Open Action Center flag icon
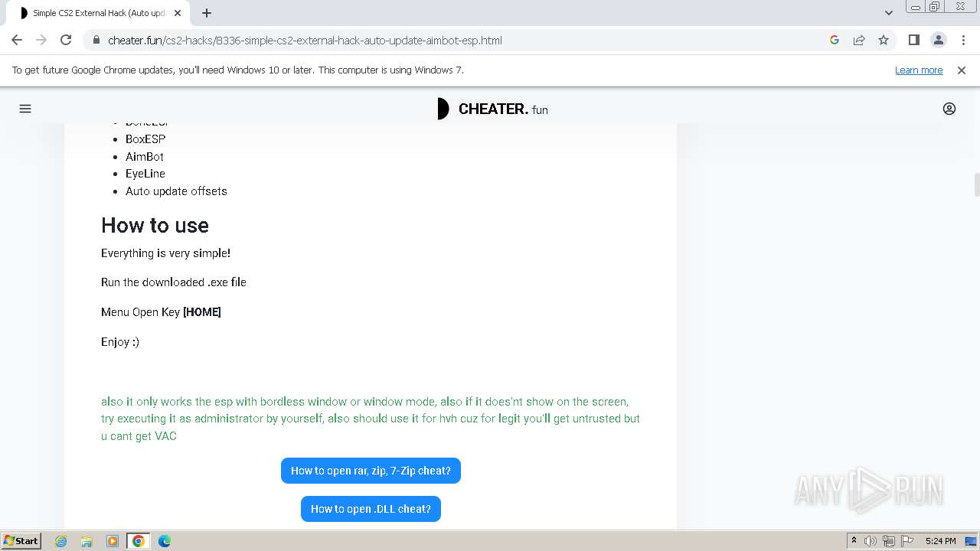 pyautogui.click(x=907, y=541)
